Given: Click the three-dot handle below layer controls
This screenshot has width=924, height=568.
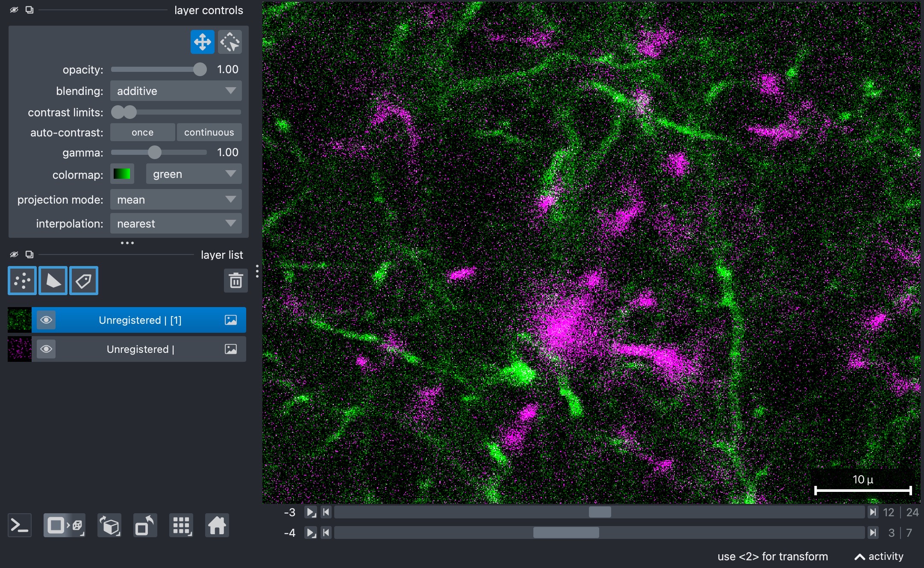Looking at the screenshot, I should point(127,243).
